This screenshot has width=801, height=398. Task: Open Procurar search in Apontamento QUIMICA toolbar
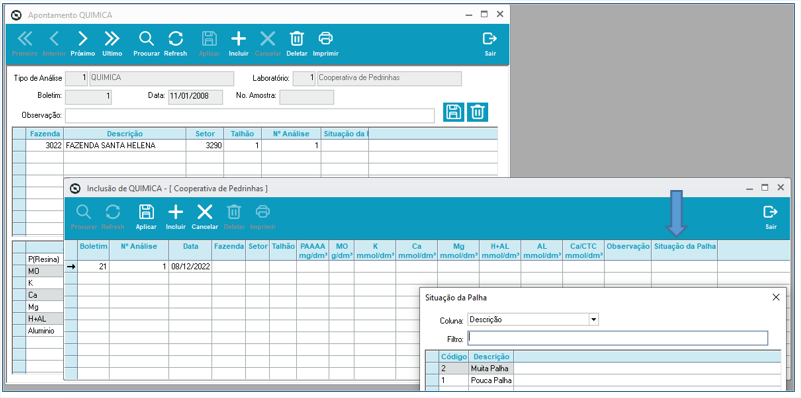[147, 43]
